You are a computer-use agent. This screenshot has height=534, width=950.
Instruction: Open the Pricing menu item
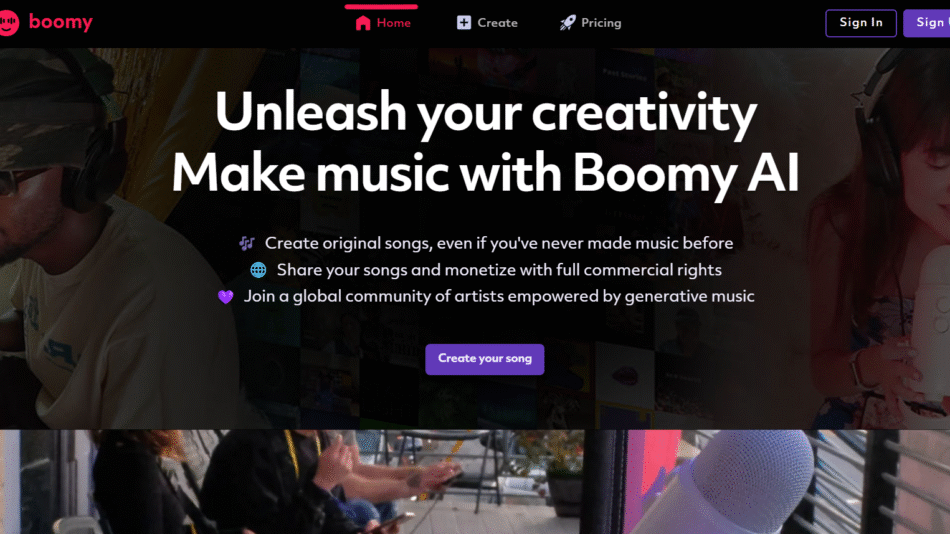591,23
